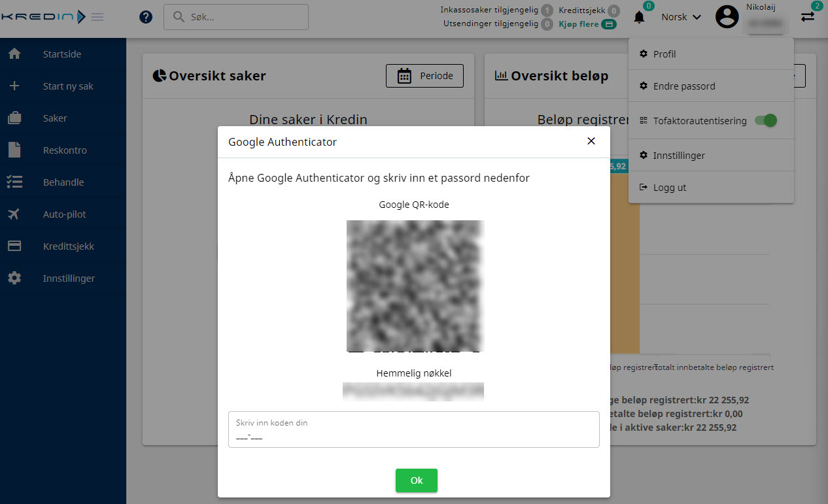828x504 pixels.
Task: Open Innstillinger in sidebar
Action: pyautogui.click(x=63, y=278)
